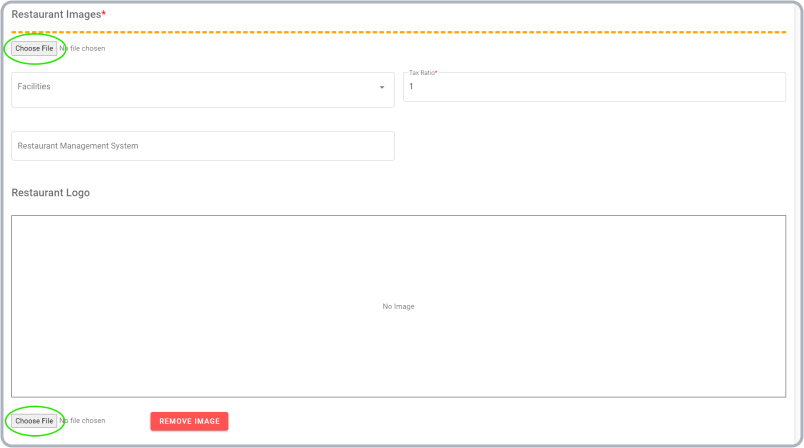Image resolution: width=804 pixels, height=448 pixels.
Task: Open the Facilities dropdown
Action: coord(200,88)
